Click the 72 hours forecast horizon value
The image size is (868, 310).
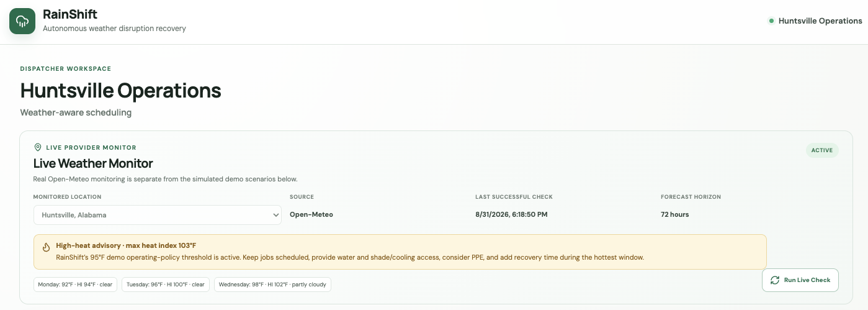click(x=675, y=215)
